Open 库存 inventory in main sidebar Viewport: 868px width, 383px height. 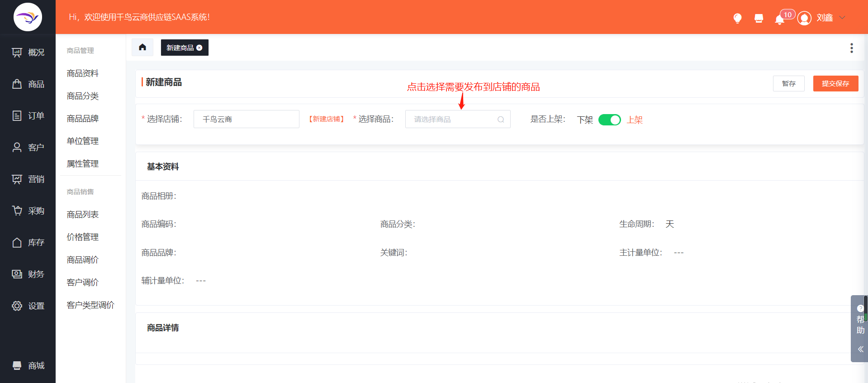click(28, 243)
